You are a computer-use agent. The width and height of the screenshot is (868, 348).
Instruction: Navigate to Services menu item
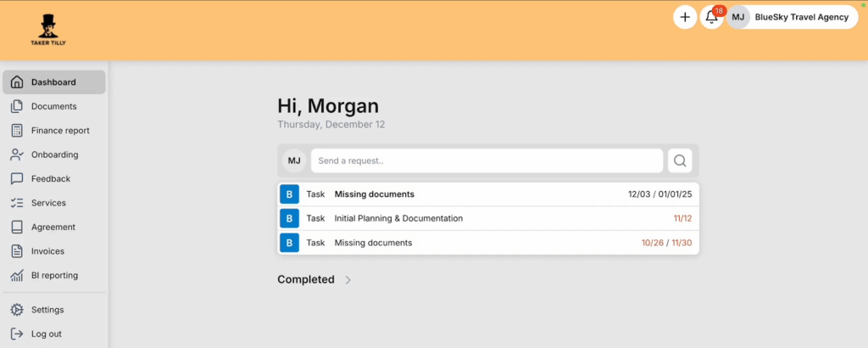[x=48, y=203]
